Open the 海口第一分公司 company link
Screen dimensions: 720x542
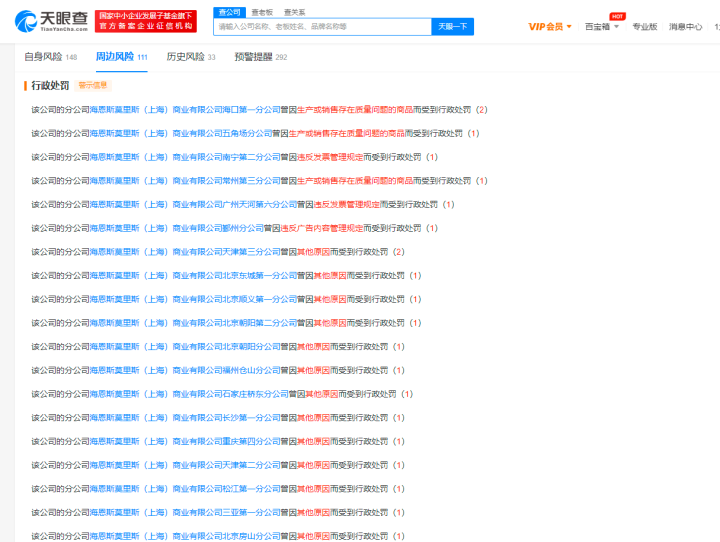185,110
